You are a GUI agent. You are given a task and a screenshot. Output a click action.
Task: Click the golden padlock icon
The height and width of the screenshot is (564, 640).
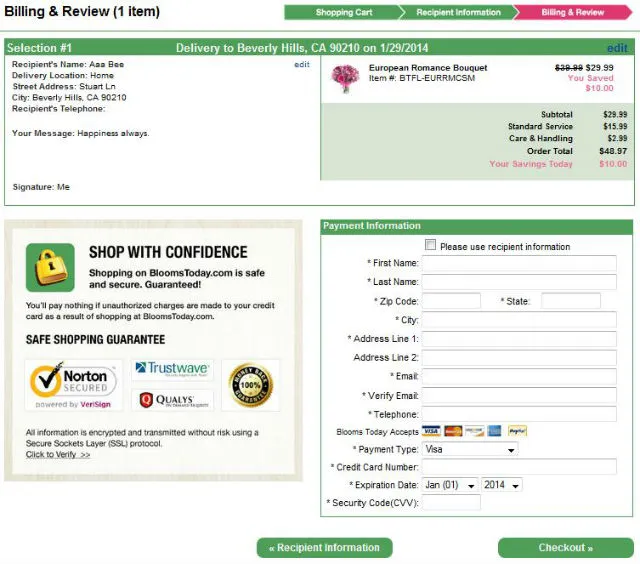point(51,268)
